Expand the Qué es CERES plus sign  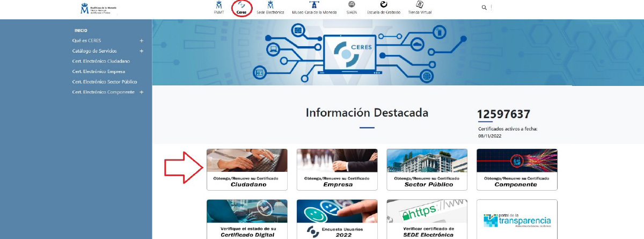point(141,41)
